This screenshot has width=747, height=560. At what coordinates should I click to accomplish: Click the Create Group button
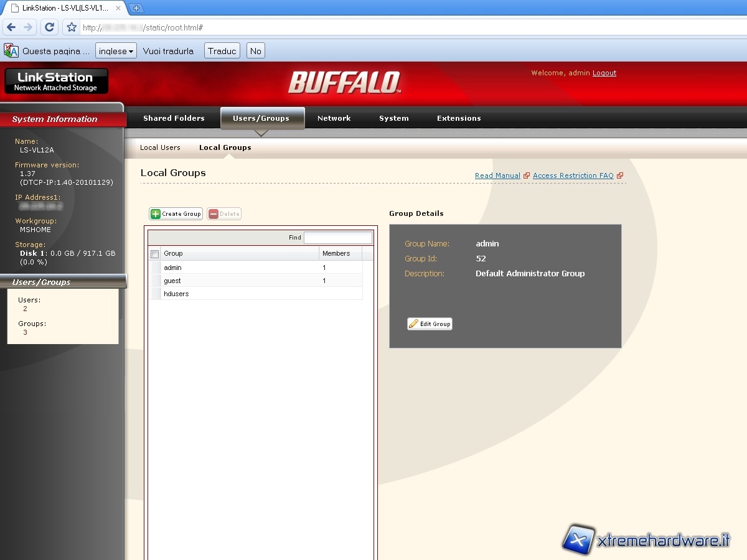point(176,214)
